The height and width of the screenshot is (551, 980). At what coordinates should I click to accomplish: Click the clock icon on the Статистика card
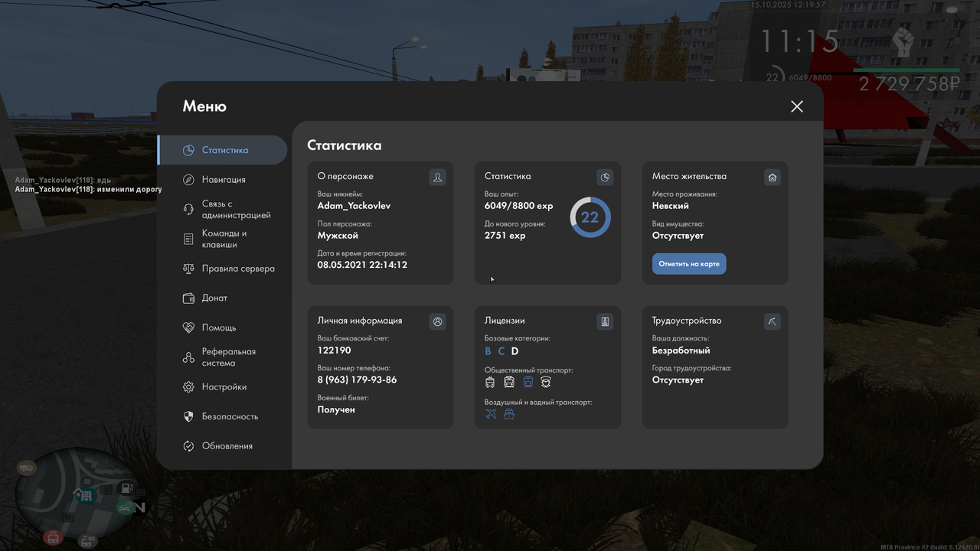[x=605, y=177]
